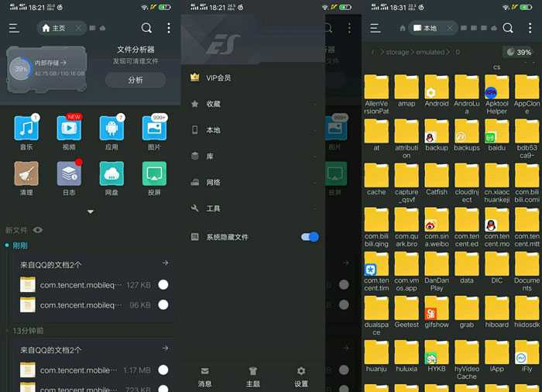Viewport: 542px width, 392px height.
Task: Tap the 39% storage usage indicator
Action: coord(519,52)
